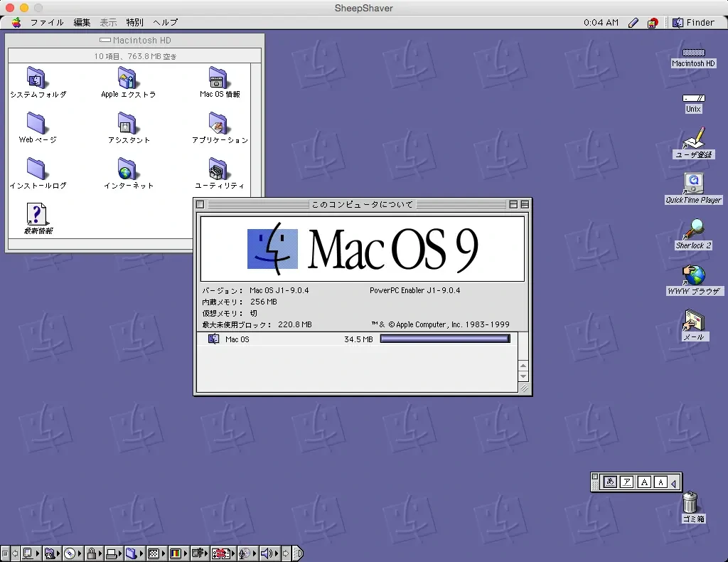The width and height of the screenshot is (728, 562).
Task: Enable hiragana あ input mode
Action: [610, 482]
